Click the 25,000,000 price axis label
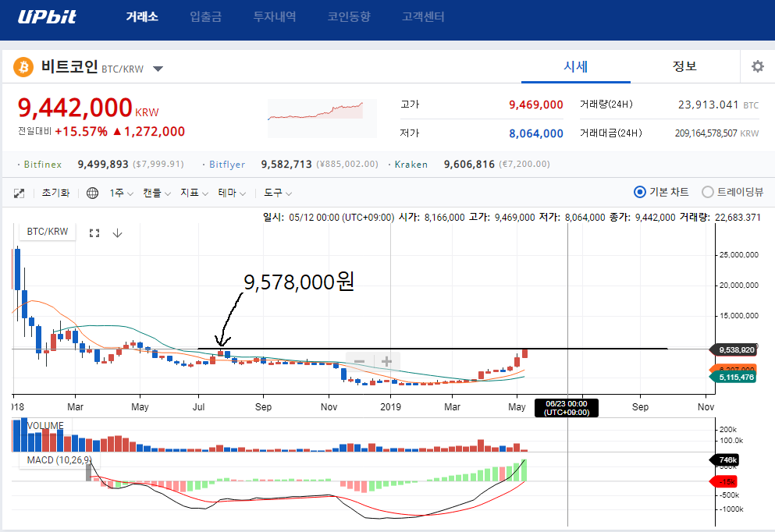Screen dimensions: 775x532 (738, 255)
